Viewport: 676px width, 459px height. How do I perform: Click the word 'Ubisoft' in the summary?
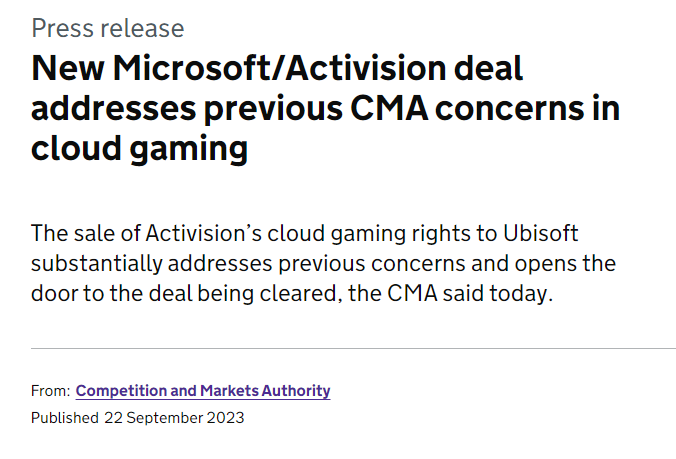[543, 233]
